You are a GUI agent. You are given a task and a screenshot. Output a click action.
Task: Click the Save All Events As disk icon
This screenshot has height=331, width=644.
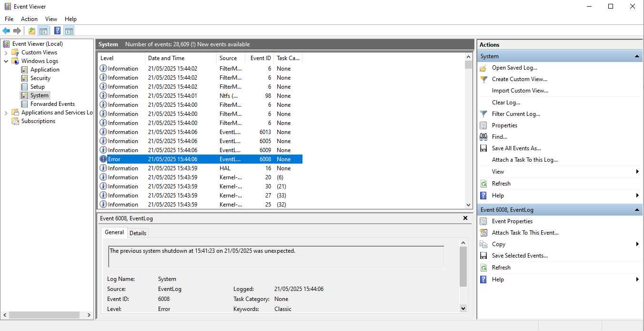(x=483, y=148)
